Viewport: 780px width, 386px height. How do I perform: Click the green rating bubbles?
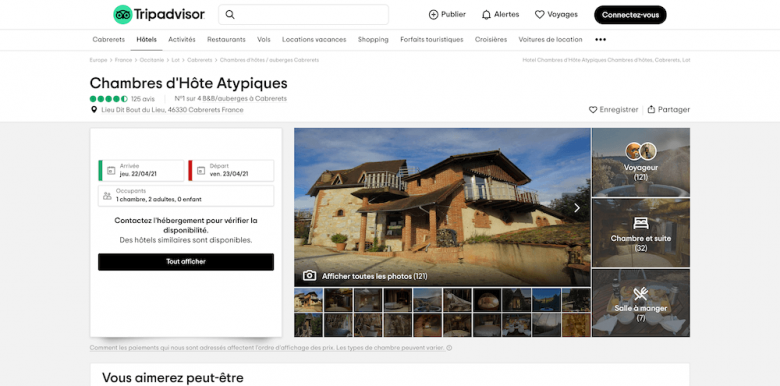point(108,99)
